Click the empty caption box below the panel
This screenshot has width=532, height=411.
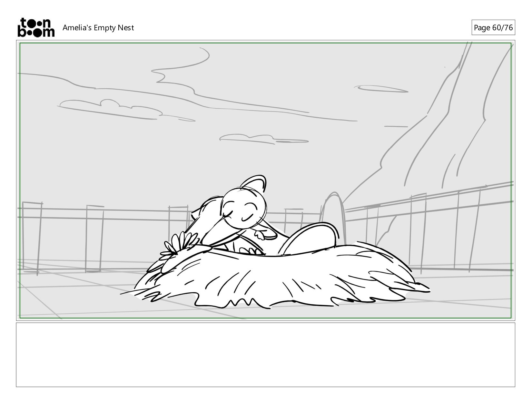266,355
